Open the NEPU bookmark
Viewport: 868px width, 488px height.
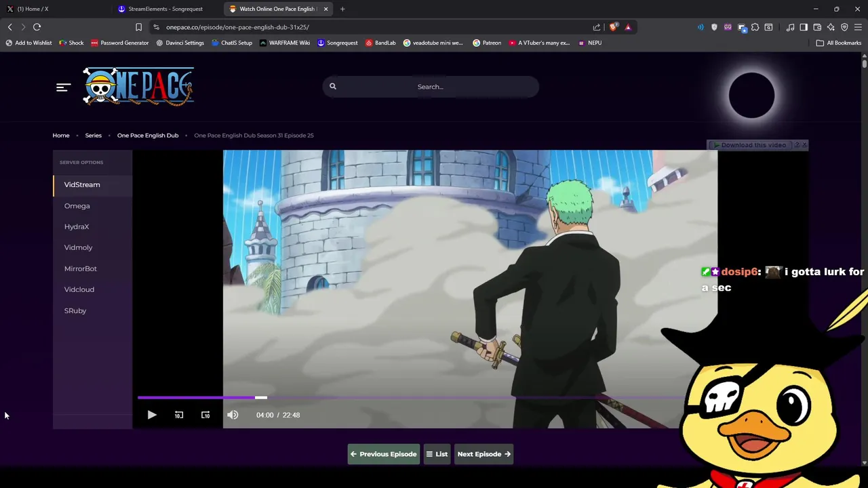pos(589,43)
